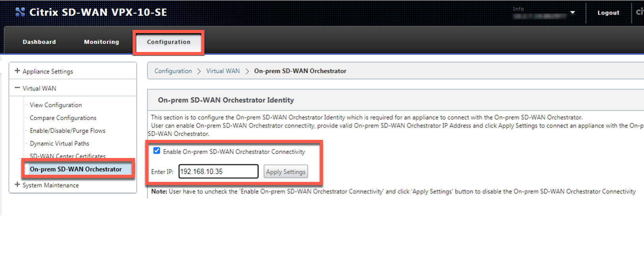Expand System Maintenance with plus icon
The height and width of the screenshot is (260, 644).
[17, 185]
